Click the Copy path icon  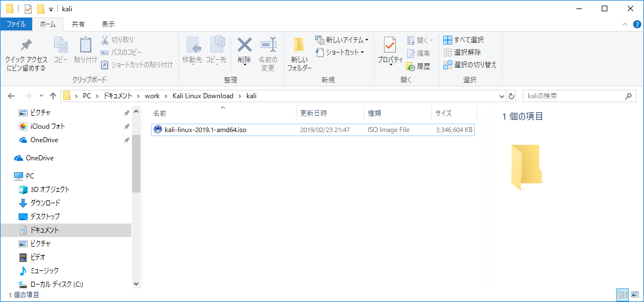coord(105,52)
